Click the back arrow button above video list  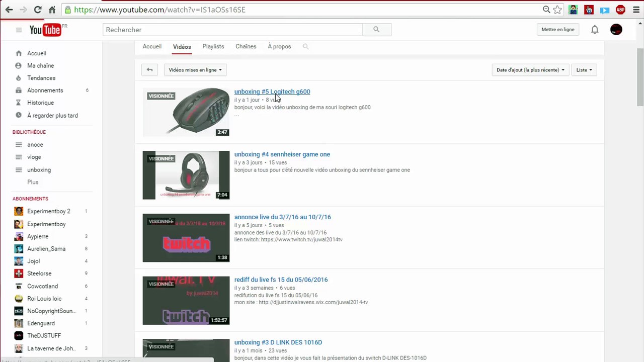pos(149,70)
